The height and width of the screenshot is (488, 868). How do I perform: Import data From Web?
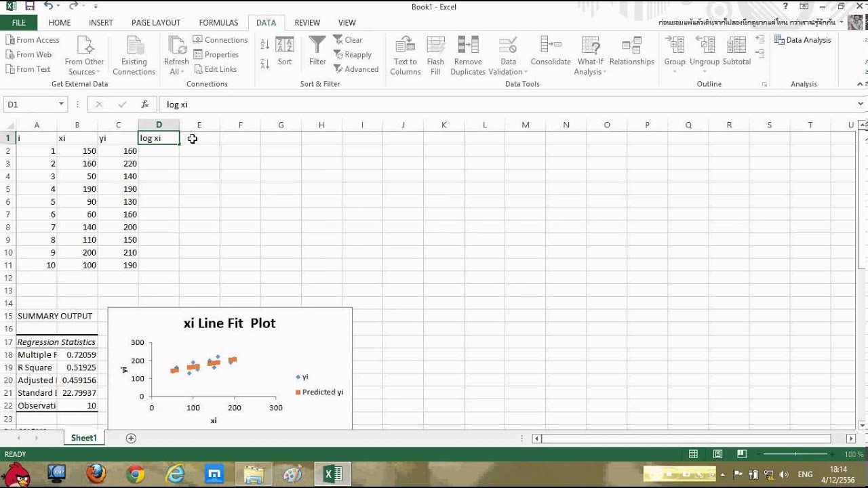coord(28,55)
